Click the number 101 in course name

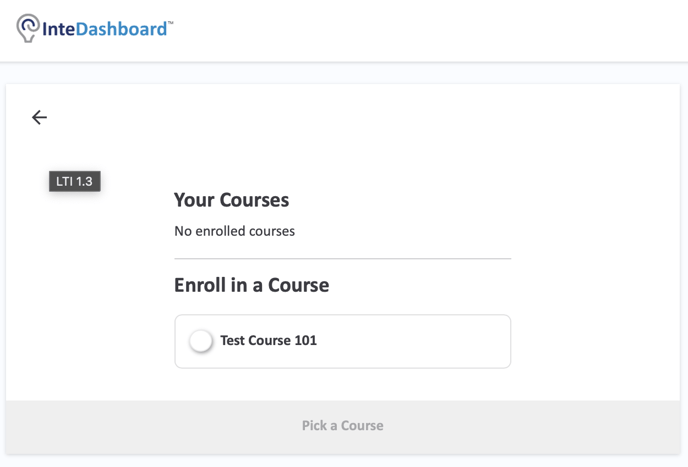point(305,341)
